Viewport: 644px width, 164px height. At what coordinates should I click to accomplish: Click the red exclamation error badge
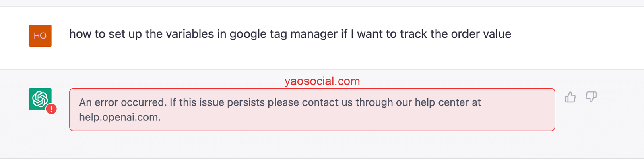click(51, 109)
